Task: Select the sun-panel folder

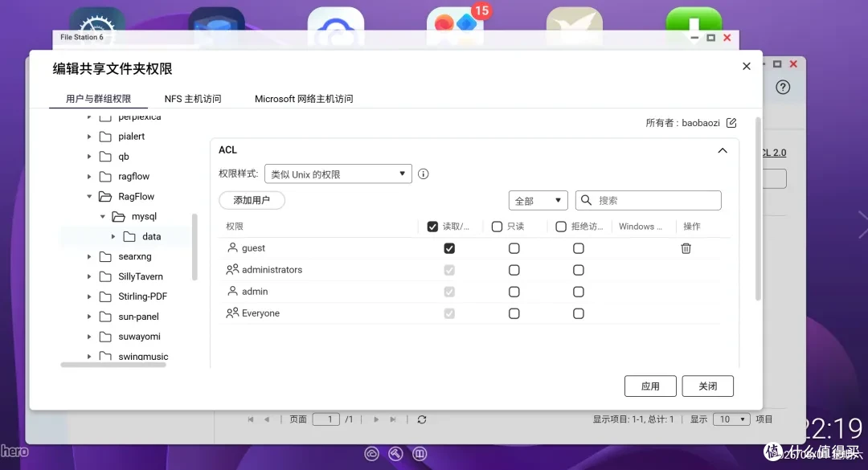Action: coord(138,317)
